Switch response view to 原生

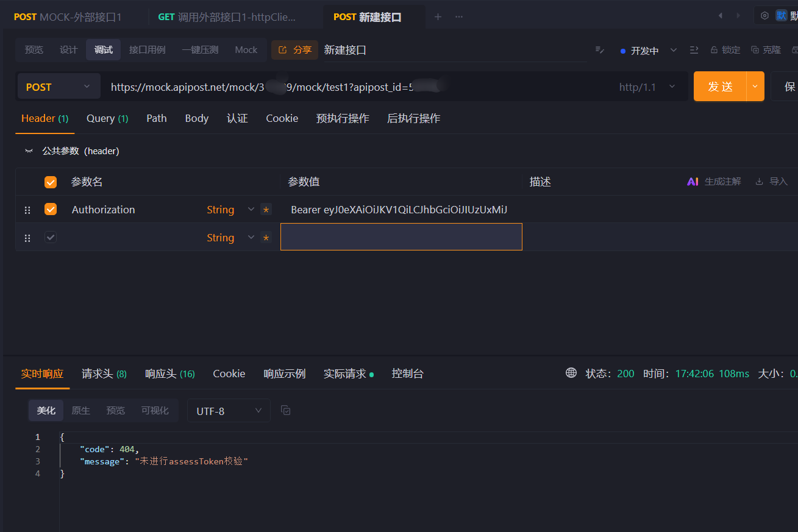81,411
